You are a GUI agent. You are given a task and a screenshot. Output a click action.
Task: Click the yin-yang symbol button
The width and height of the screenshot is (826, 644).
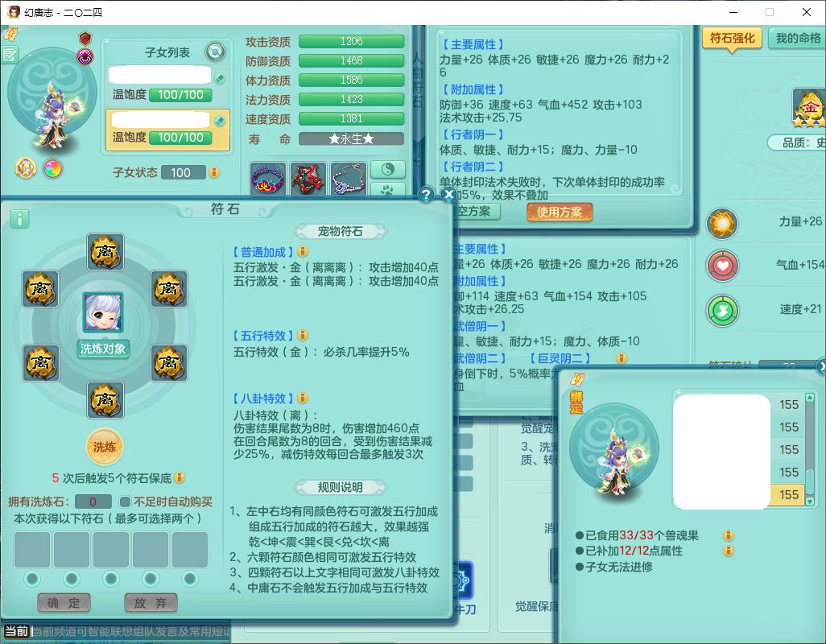coord(387,169)
